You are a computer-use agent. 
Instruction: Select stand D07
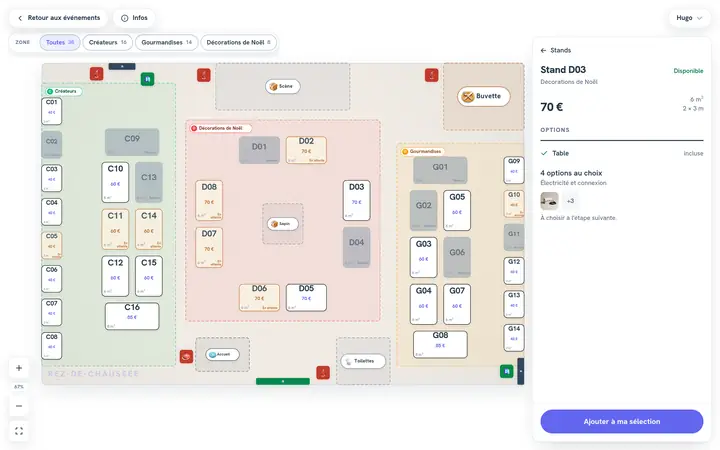209,248
